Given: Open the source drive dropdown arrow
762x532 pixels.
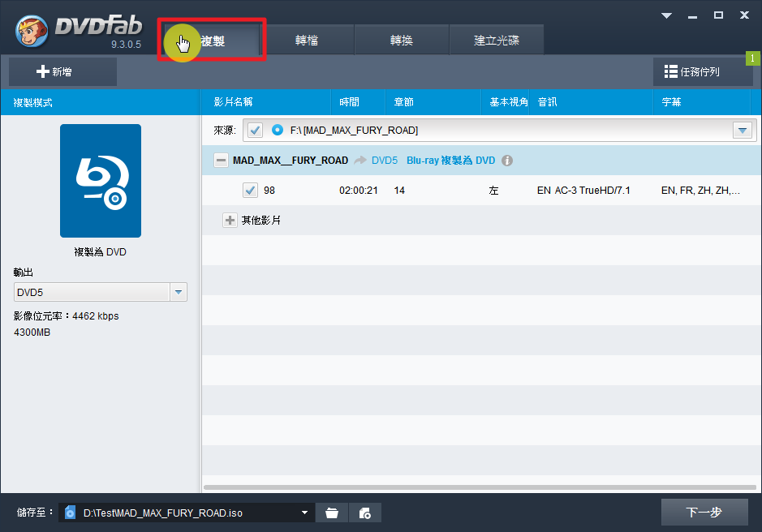Looking at the screenshot, I should click(743, 130).
